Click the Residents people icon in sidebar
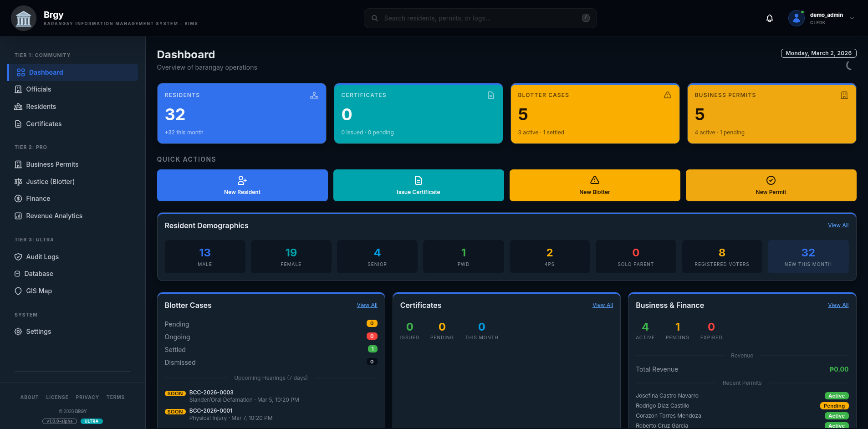The height and width of the screenshot is (429, 868). pyautogui.click(x=18, y=107)
